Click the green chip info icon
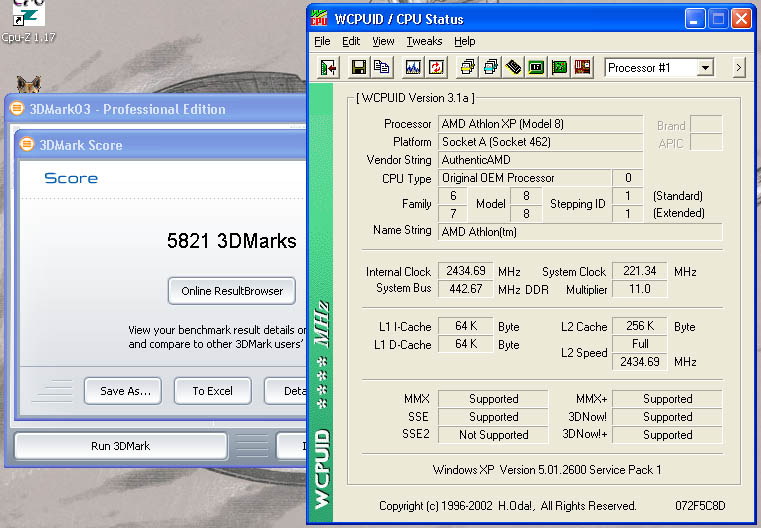The width and height of the screenshot is (761, 528). click(x=536, y=67)
